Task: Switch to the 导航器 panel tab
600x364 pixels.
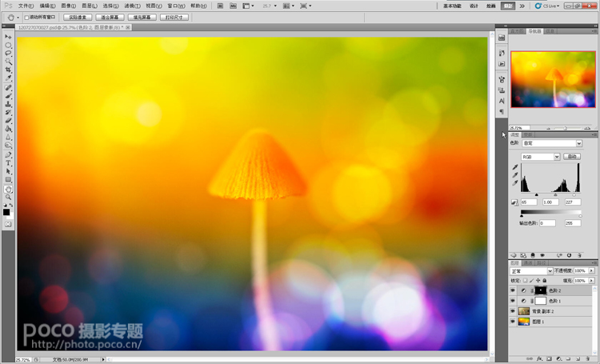Action: coord(535,31)
